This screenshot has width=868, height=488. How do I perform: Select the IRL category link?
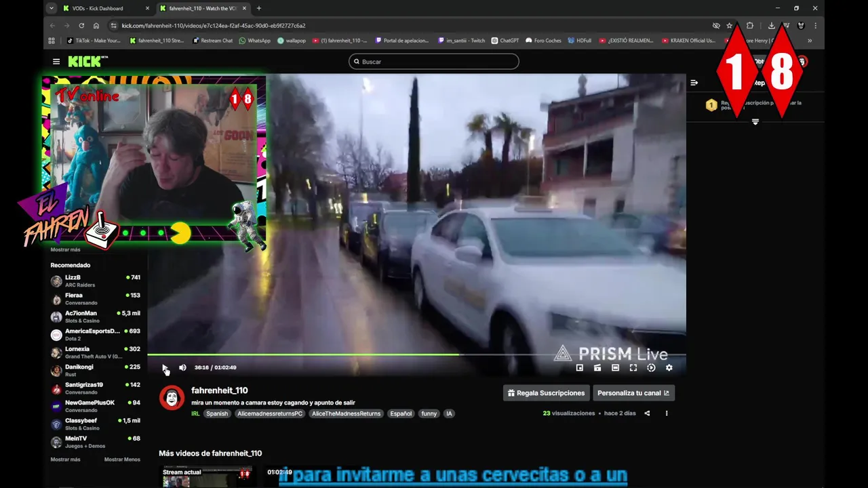(195, 413)
